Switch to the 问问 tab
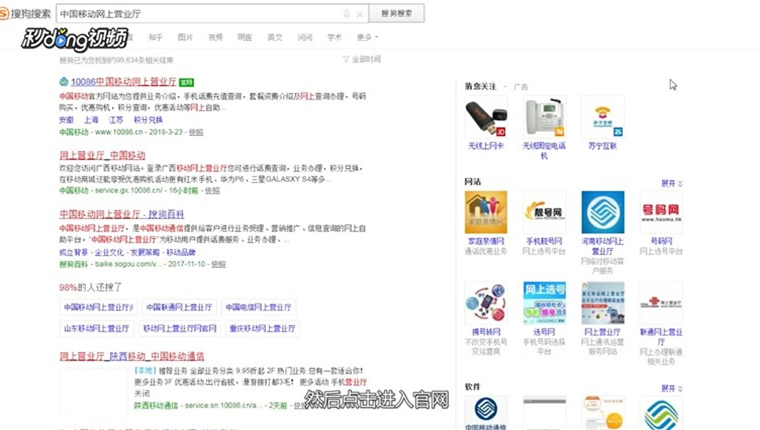 click(305, 37)
